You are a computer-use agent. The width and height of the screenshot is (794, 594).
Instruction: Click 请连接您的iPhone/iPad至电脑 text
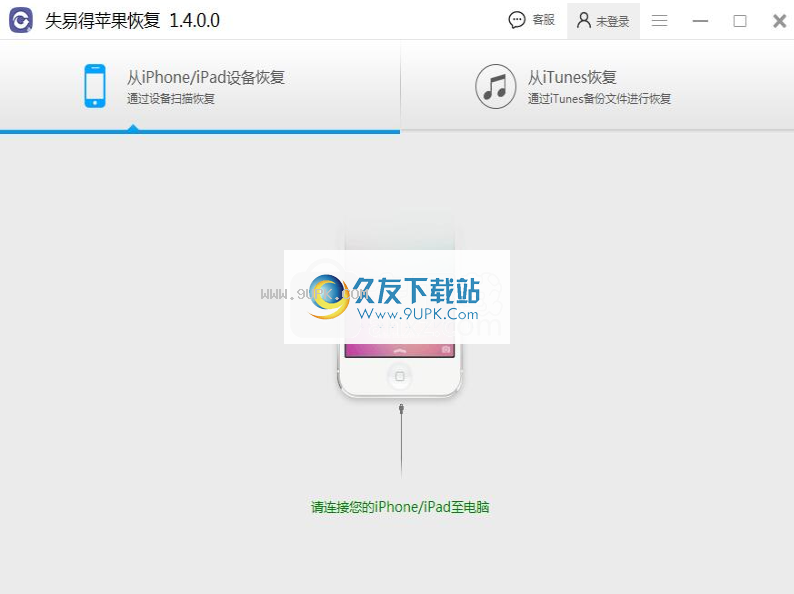(400, 507)
